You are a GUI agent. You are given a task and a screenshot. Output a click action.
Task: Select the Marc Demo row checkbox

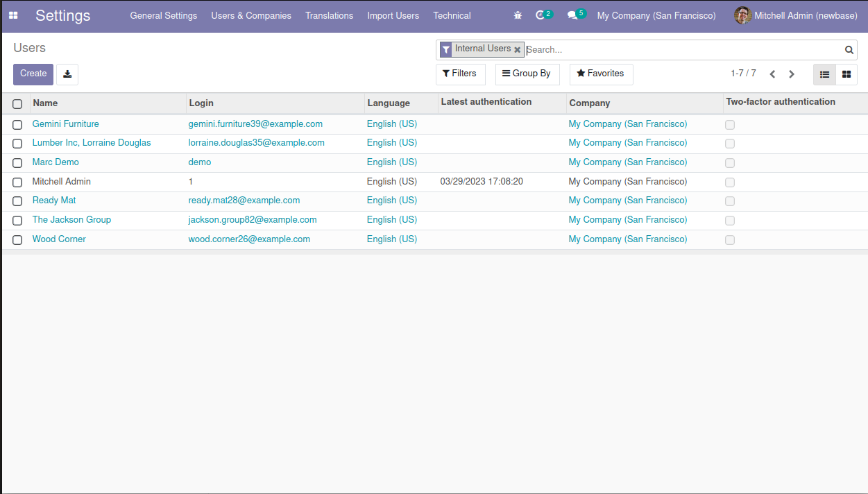click(x=17, y=163)
